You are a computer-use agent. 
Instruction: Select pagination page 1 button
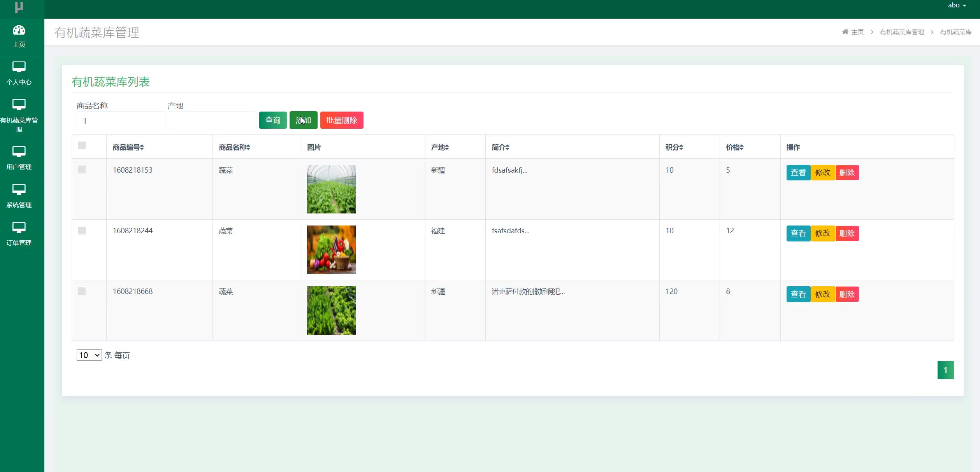tap(946, 370)
